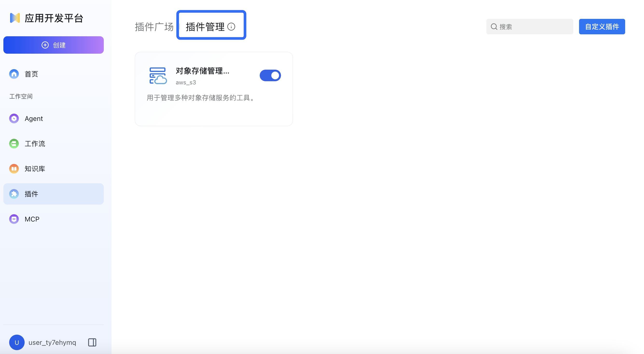
Task: Click the info icon next to 插件管理
Action: click(231, 27)
